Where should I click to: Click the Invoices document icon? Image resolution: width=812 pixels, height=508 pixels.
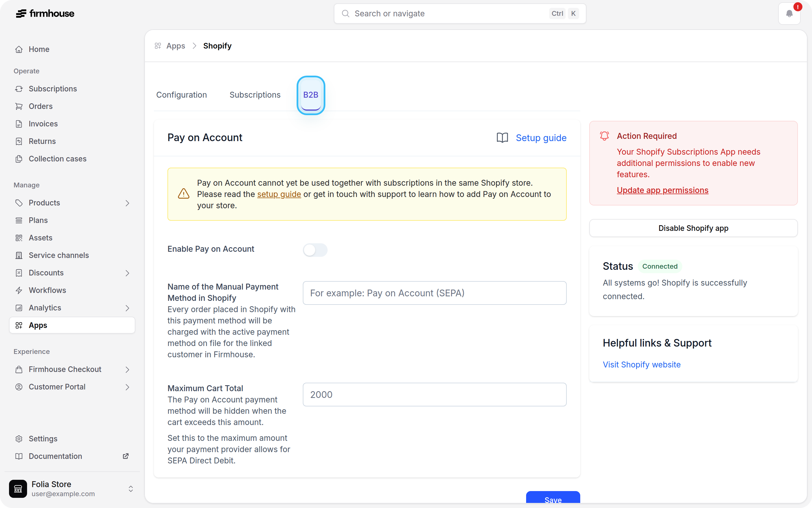pos(19,124)
